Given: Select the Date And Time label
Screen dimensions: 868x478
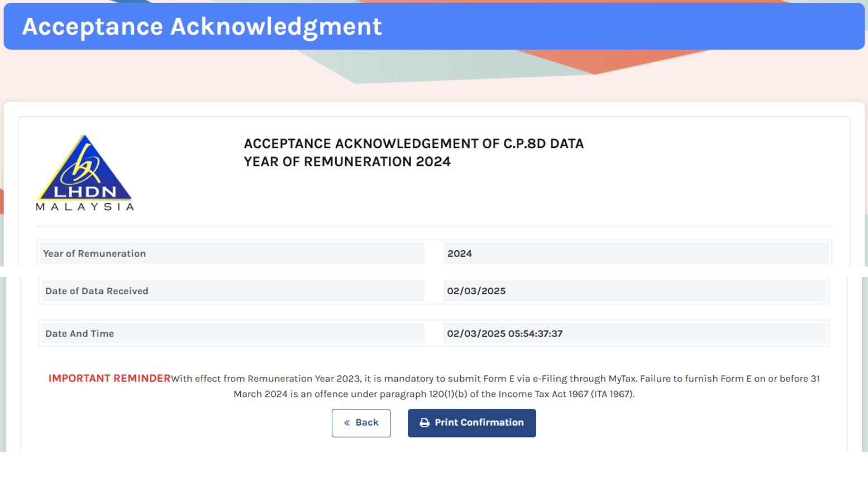Looking at the screenshot, I should [79, 333].
